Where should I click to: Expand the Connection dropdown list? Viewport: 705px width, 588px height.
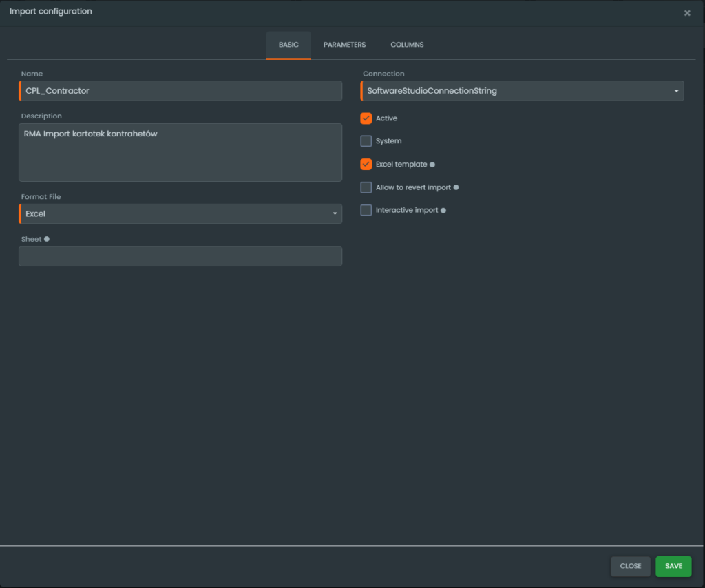pyautogui.click(x=522, y=91)
